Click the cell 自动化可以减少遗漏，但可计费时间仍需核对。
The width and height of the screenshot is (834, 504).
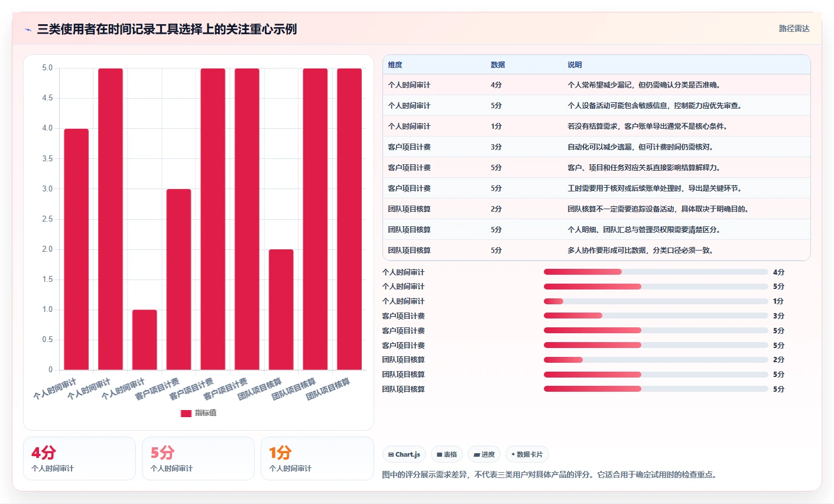[x=640, y=147]
